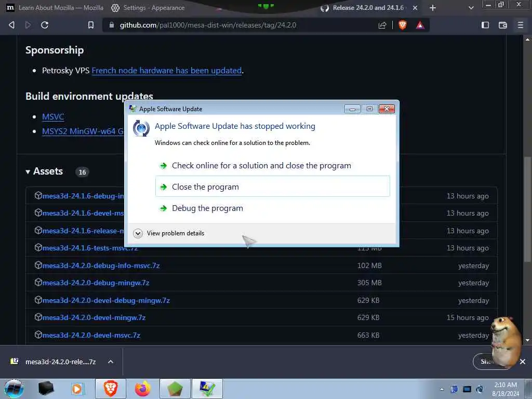This screenshot has height=399, width=532.
Task: Click scrollbar down arrow
Action: (x=527, y=340)
